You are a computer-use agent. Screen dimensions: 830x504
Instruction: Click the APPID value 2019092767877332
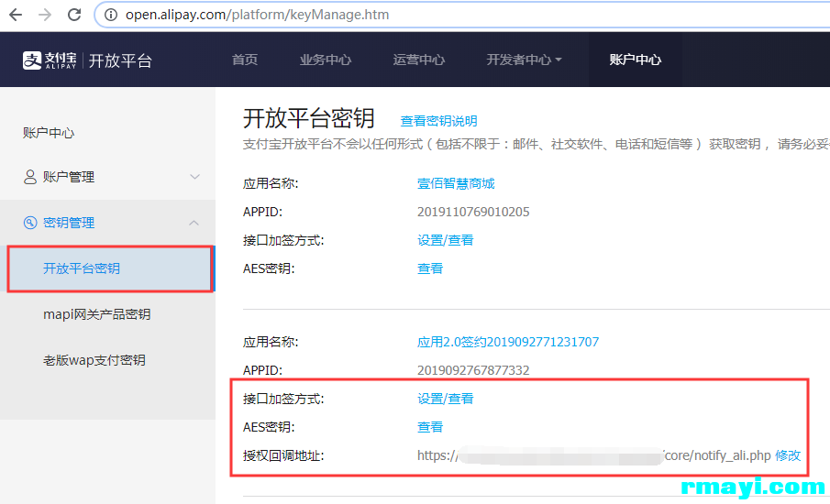[x=473, y=370]
